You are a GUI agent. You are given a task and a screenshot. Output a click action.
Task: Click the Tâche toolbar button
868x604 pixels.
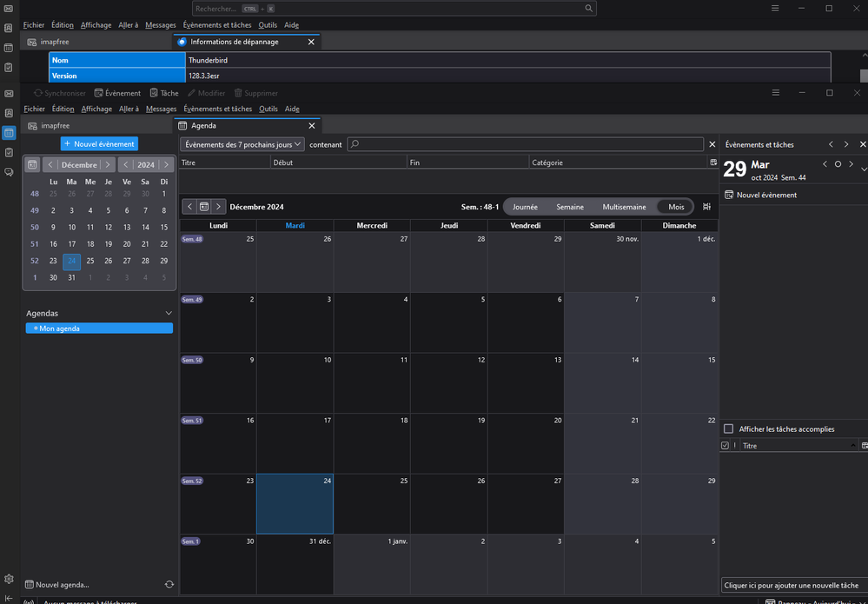coord(163,93)
